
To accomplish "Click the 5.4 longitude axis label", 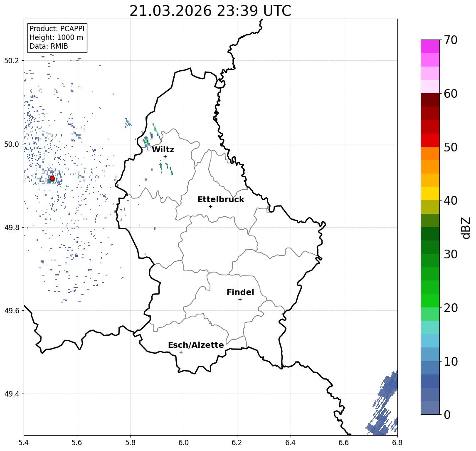I will 24,443.
